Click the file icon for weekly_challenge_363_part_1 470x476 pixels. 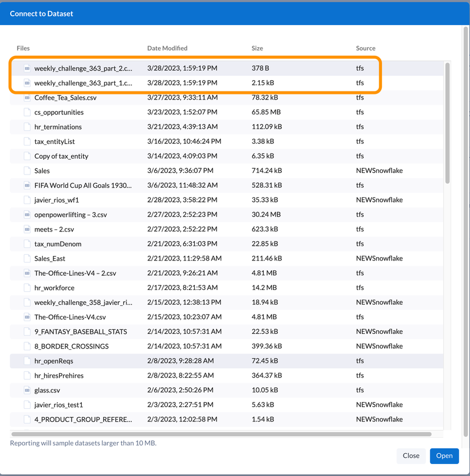click(x=27, y=83)
